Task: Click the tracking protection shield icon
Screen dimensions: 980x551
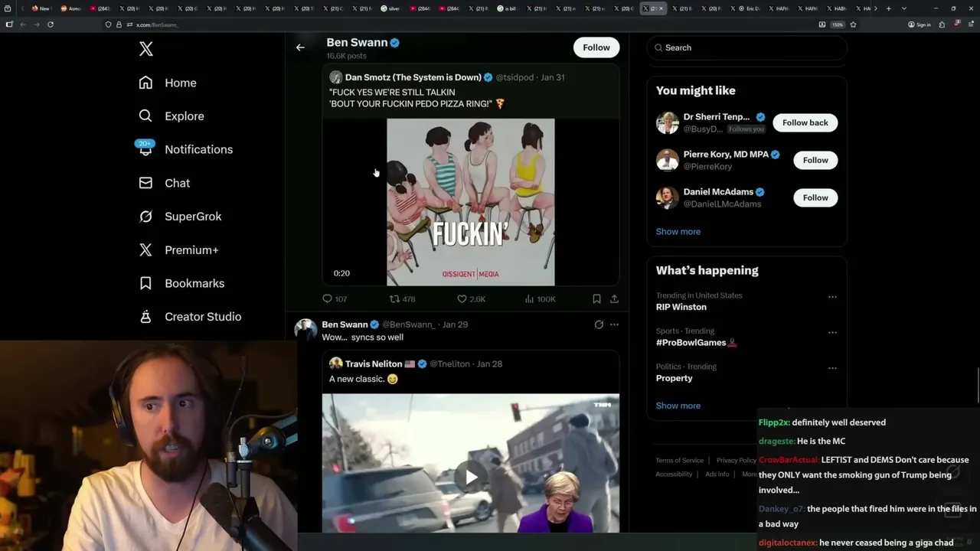Action: click(109, 24)
